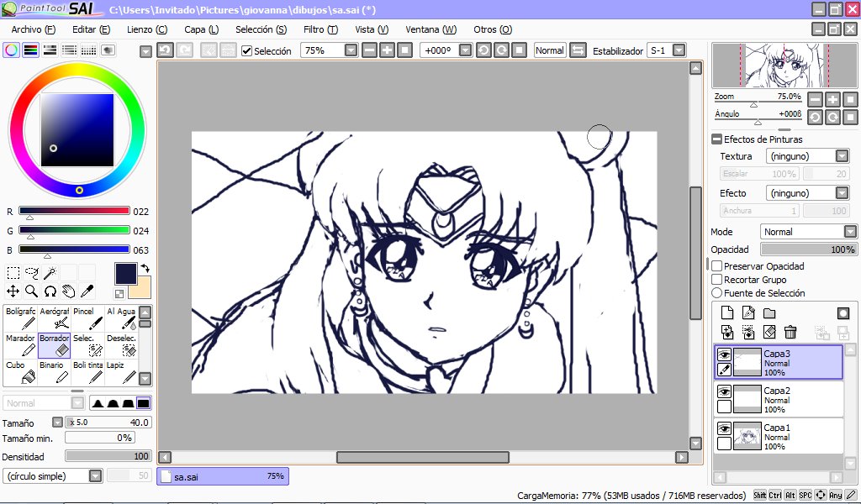
Task: Click the foreground dark blue color swatch
Action: point(125,273)
